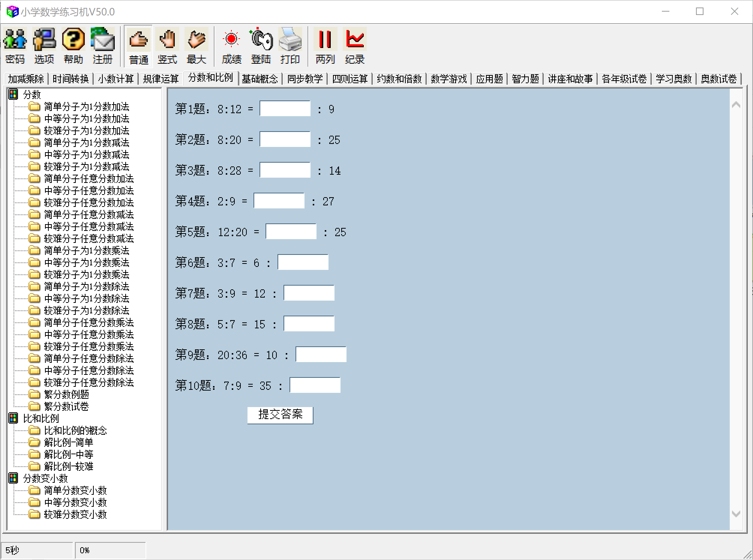This screenshot has height=560, width=753.
Task: Open 较难分子任意分数除法 tree item
Action: click(89, 383)
